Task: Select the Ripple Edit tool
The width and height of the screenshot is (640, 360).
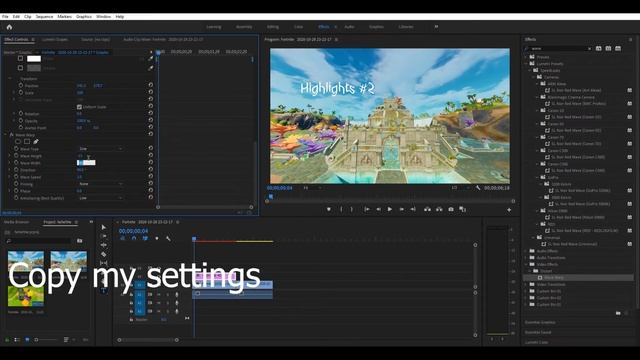Action: coord(104,245)
